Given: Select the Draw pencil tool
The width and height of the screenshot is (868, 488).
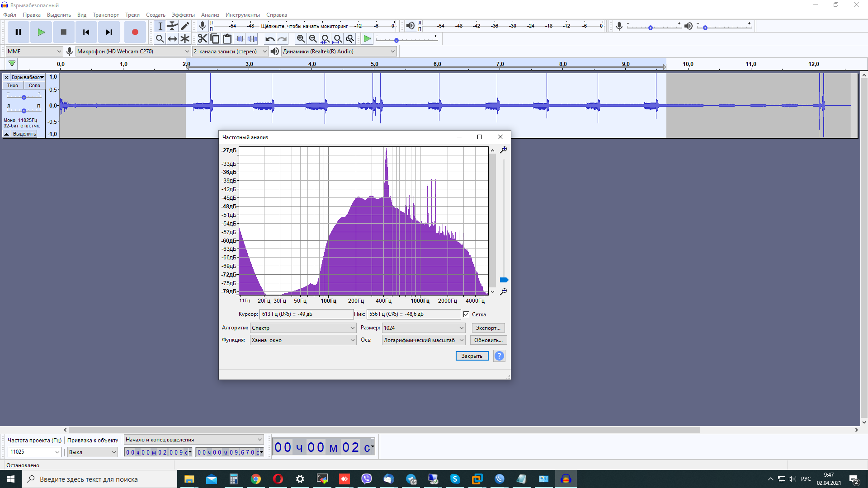Looking at the screenshot, I should click(185, 26).
